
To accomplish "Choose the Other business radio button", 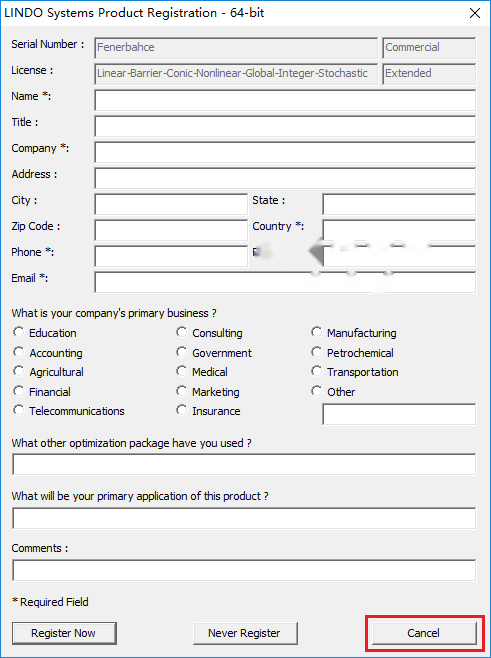I will pos(316,391).
